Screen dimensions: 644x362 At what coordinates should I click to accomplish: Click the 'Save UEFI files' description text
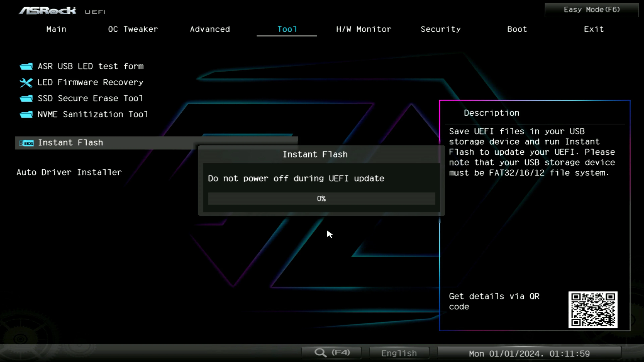532,152
